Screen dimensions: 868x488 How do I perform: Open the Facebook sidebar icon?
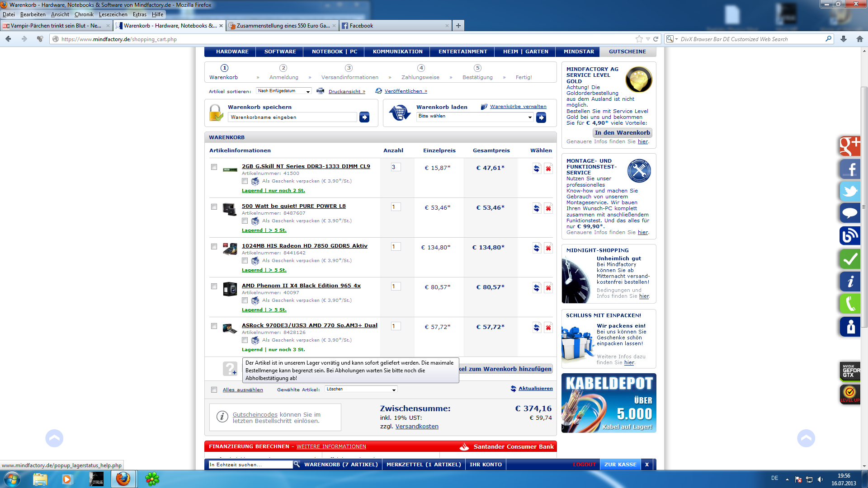[850, 169]
